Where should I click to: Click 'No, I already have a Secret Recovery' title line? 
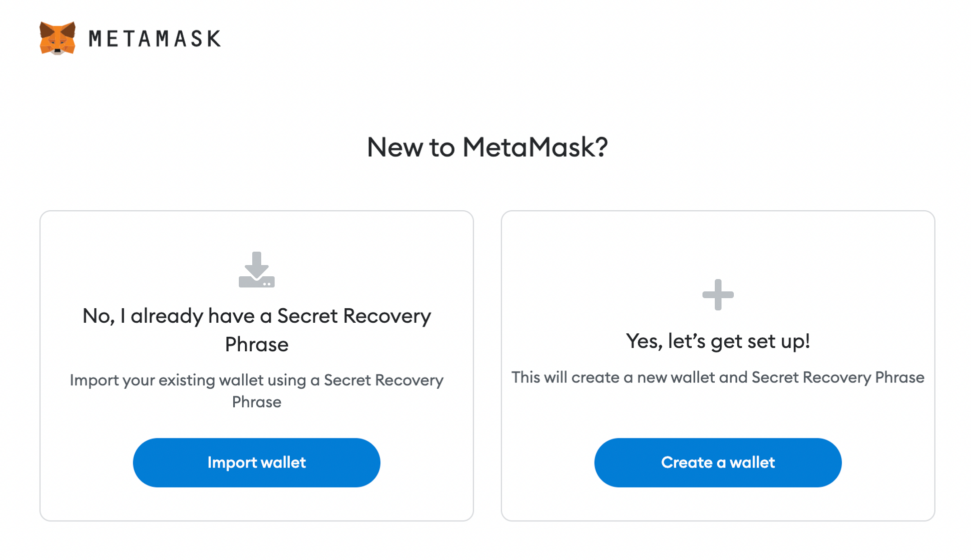[x=256, y=316]
